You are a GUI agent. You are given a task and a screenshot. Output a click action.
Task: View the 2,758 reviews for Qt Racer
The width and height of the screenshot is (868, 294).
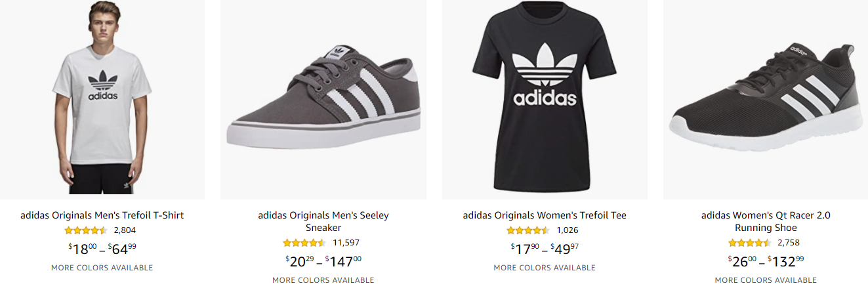[x=789, y=243]
